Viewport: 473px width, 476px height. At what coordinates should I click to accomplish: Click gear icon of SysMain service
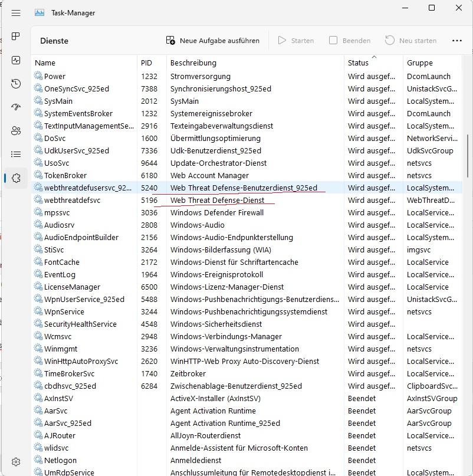coord(38,100)
